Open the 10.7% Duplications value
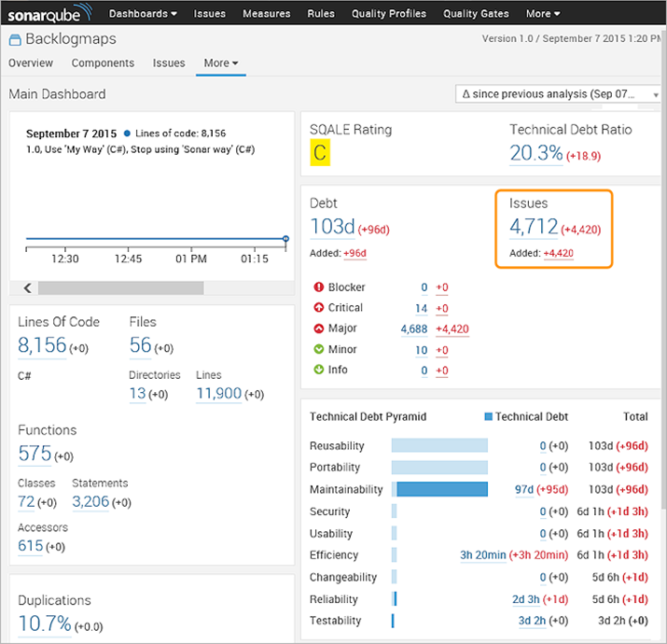This screenshot has width=667, height=644. 44,623
